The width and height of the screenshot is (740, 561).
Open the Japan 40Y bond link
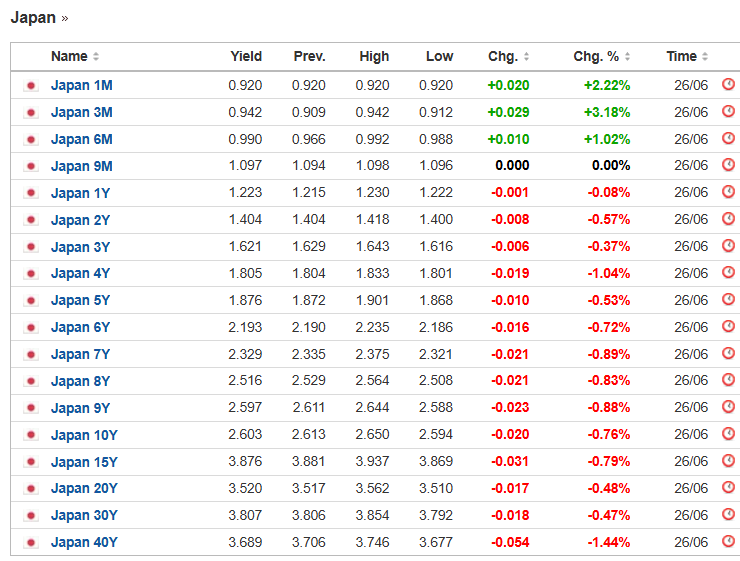click(x=84, y=542)
